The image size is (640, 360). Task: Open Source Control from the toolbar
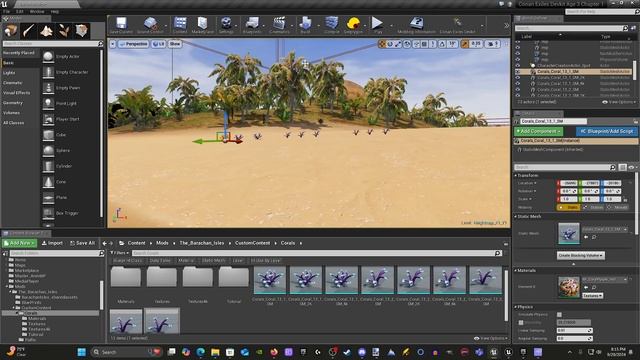tap(150, 25)
